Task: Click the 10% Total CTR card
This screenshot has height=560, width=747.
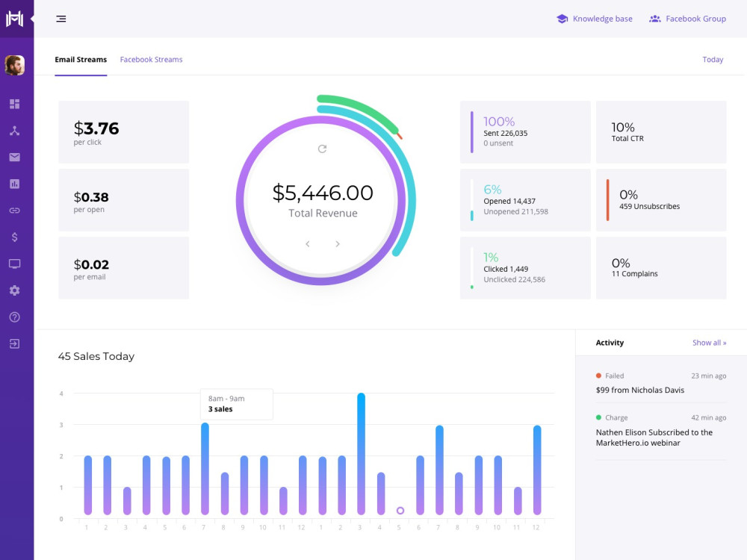Action: point(661,132)
